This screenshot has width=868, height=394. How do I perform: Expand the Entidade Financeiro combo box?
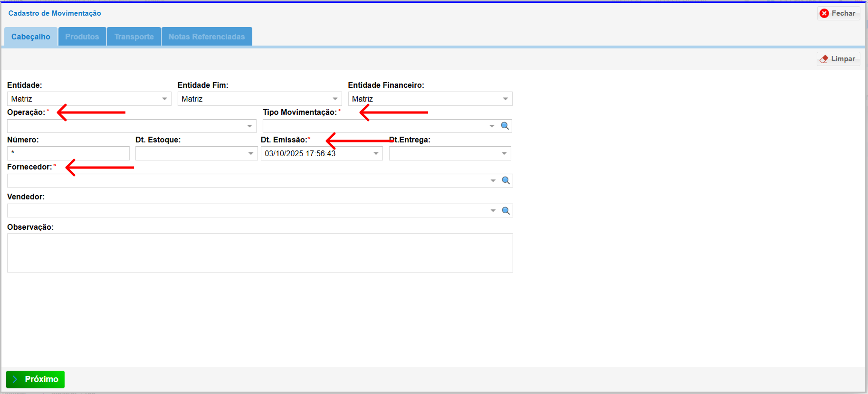point(506,99)
